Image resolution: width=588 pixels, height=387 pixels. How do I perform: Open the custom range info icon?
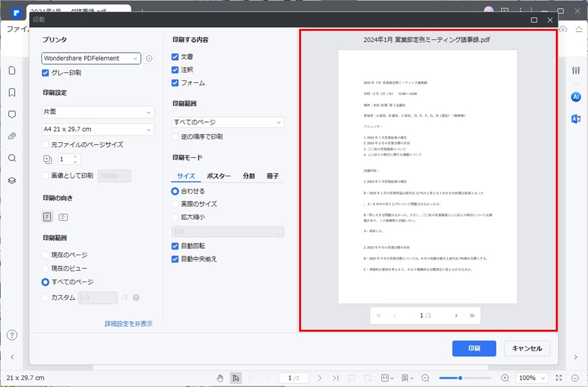click(x=136, y=298)
